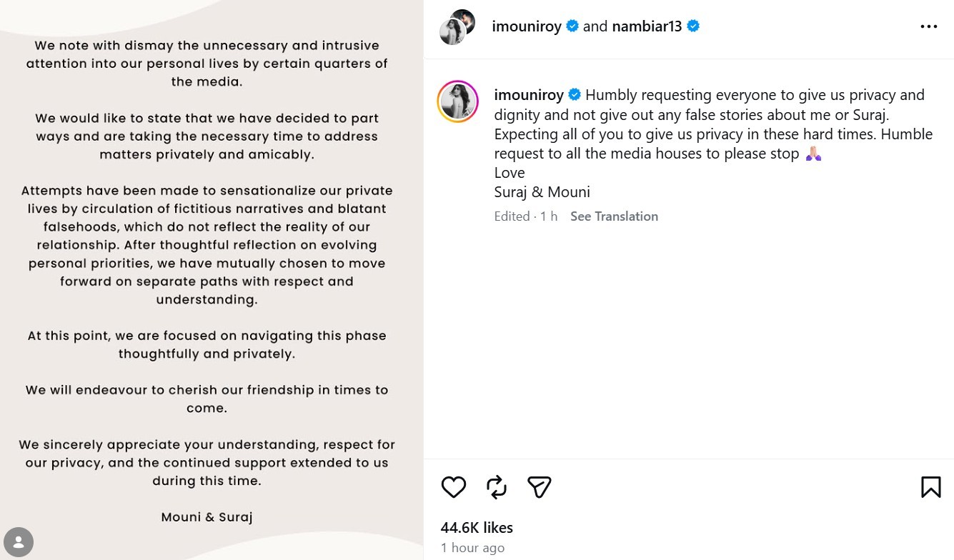Save the post with the bookmark icon
This screenshot has width=954, height=560.
930,487
